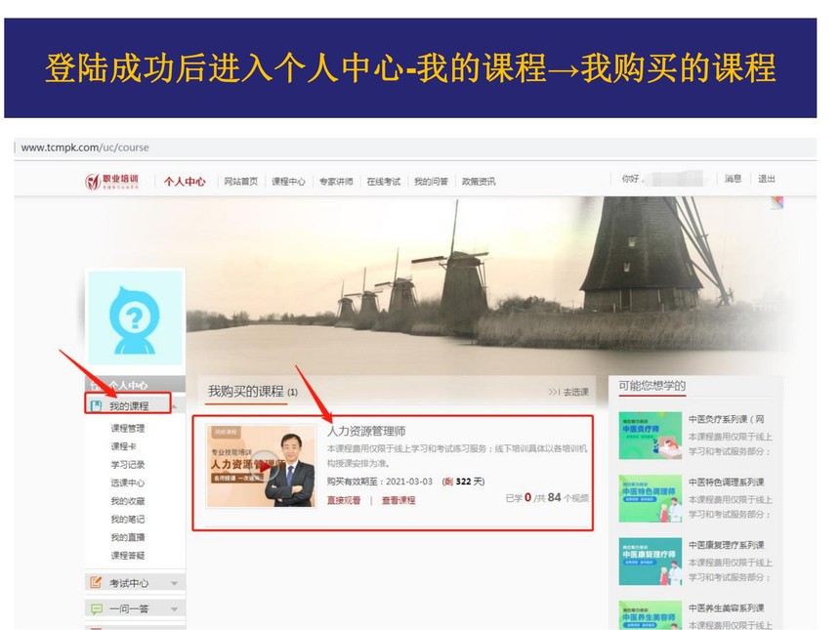
Task: Open the 中医养生美容系列课 thumbnail
Action: (x=651, y=615)
